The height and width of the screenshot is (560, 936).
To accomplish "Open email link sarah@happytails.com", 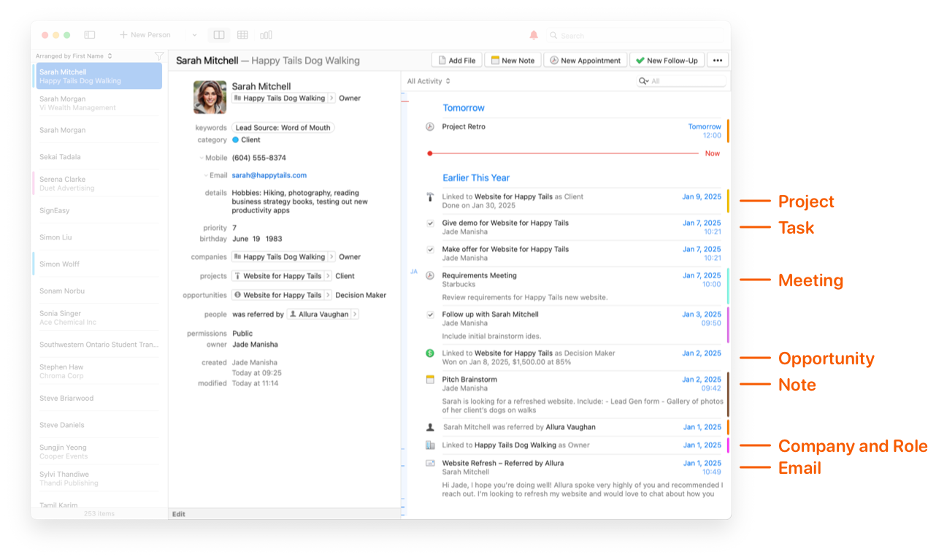I will click(x=269, y=175).
